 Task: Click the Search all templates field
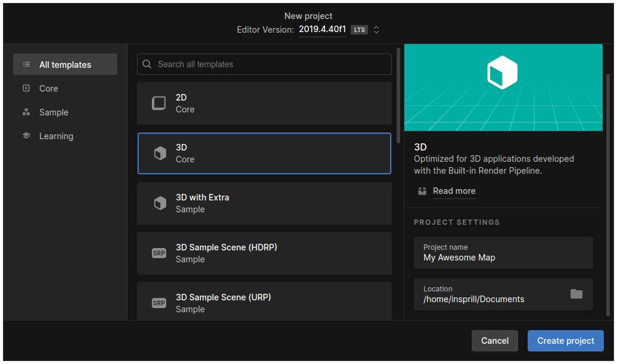click(264, 64)
